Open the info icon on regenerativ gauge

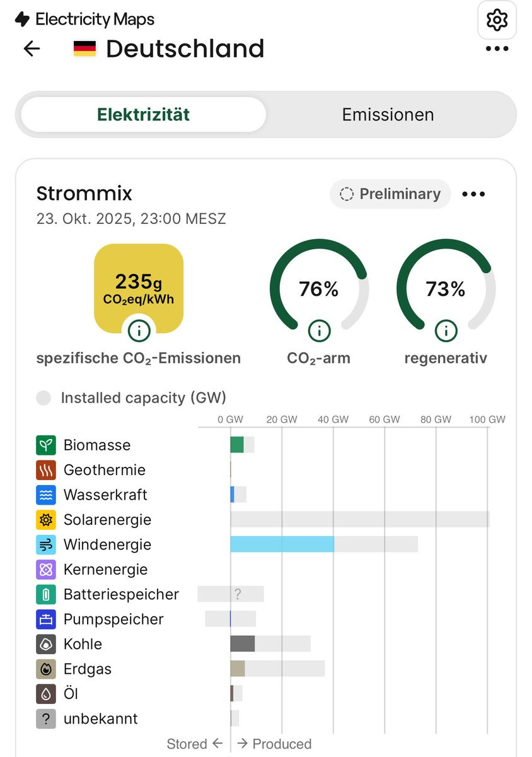click(x=446, y=329)
